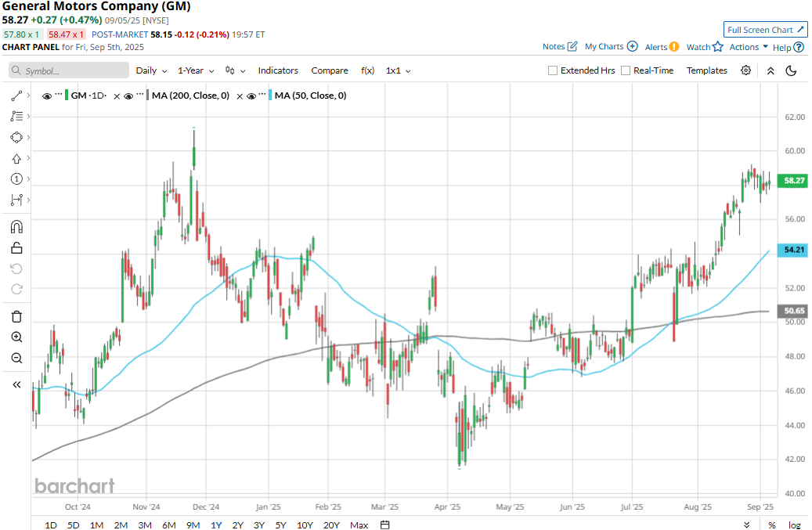Open the Compare menu
Viewport: 812px width, 530px height.
(x=330, y=70)
